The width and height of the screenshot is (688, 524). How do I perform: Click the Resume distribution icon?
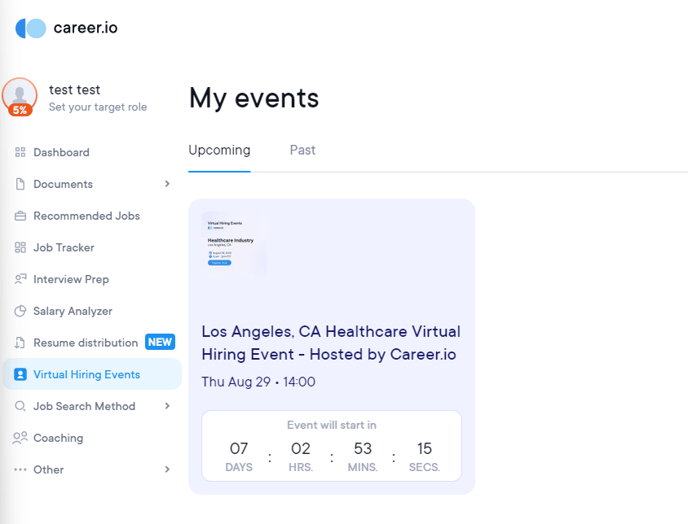pos(20,343)
